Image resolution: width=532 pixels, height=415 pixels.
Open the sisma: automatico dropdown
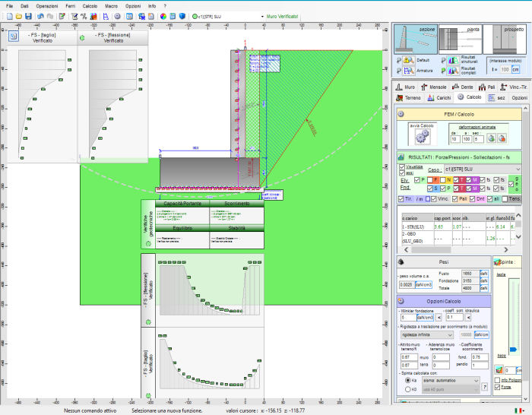coord(451,380)
